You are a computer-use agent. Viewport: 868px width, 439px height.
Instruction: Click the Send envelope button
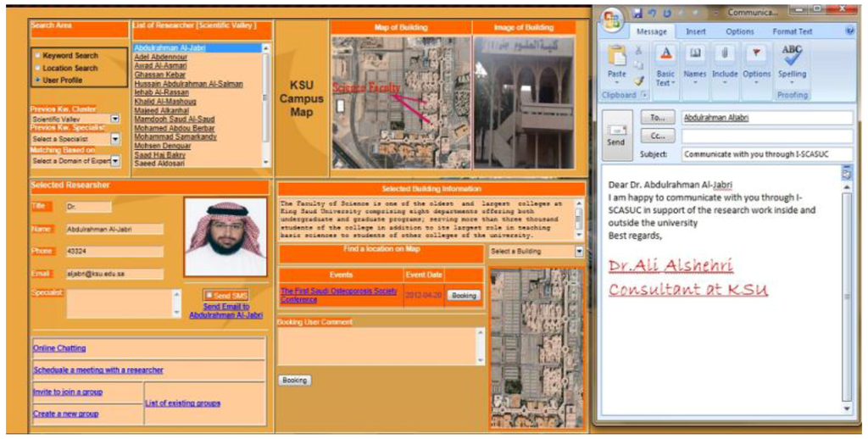click(x=615, y=135)
